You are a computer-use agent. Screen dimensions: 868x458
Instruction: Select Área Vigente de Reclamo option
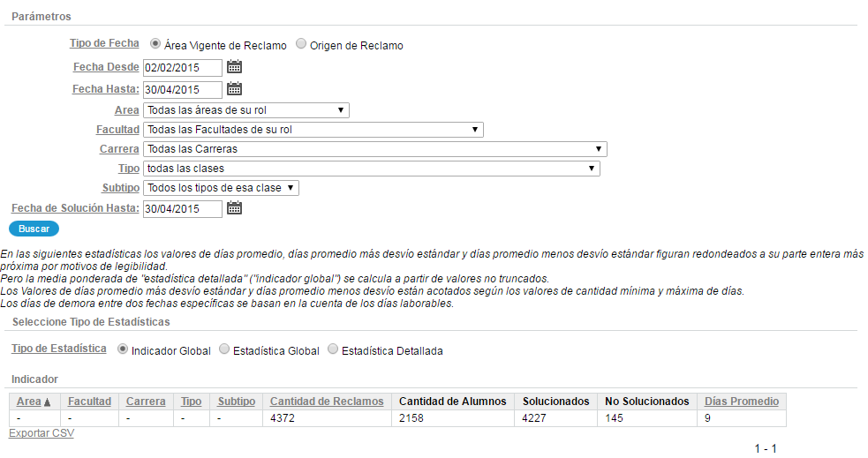click(155, 44)
